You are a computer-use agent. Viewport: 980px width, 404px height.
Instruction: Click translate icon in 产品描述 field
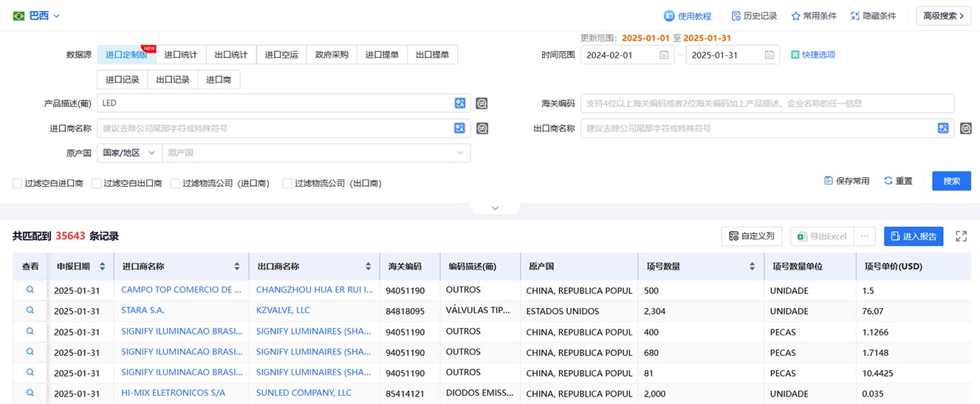coord(460,103)
